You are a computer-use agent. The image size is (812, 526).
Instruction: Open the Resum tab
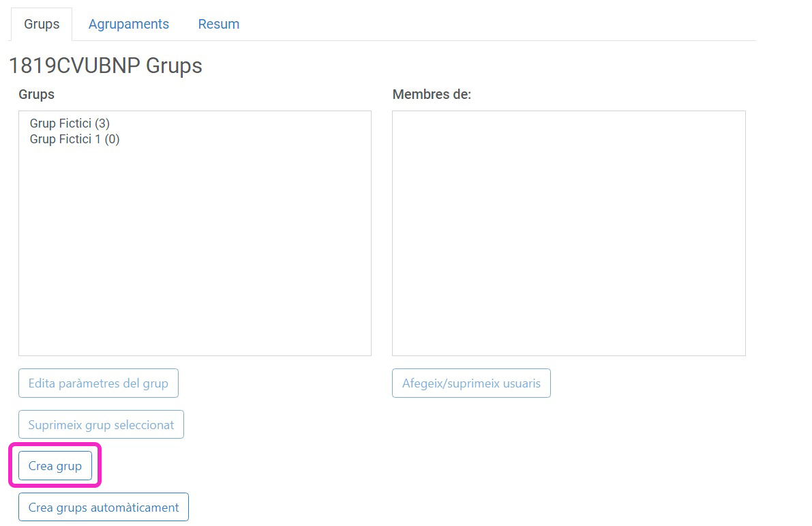[x=218, y=24]
